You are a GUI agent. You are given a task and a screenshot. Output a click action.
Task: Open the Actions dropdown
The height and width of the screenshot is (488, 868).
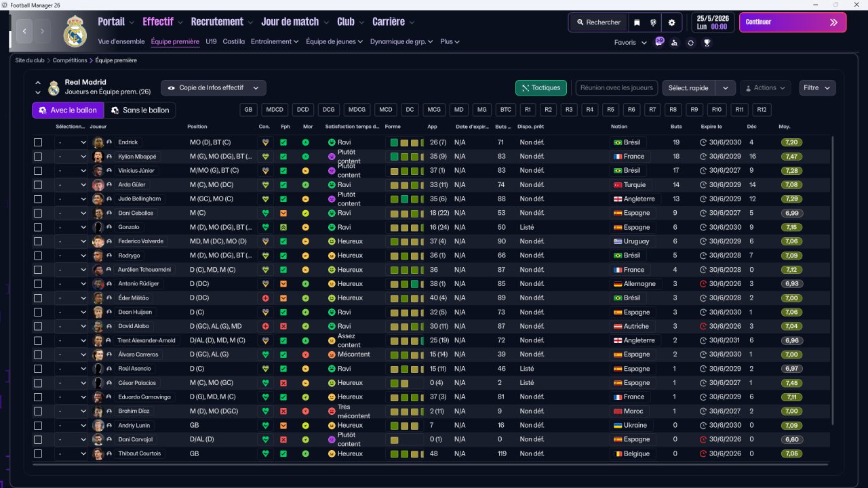[765, 88]
